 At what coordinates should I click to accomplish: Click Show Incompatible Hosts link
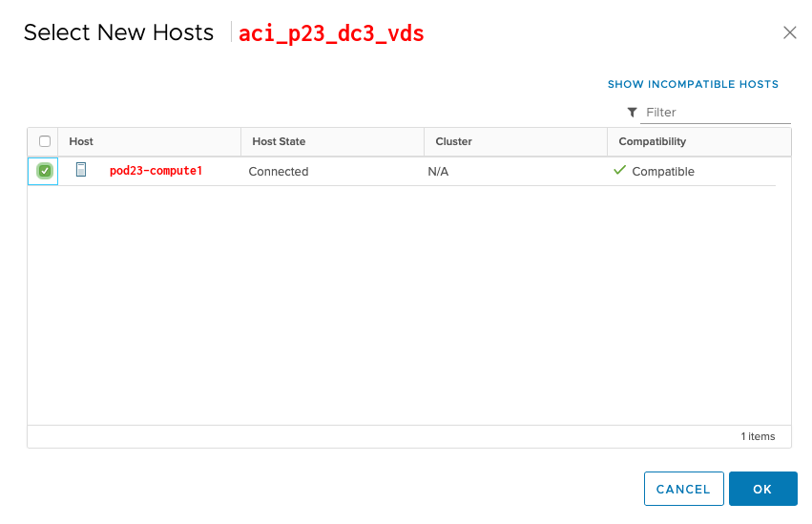coord(693,84)
